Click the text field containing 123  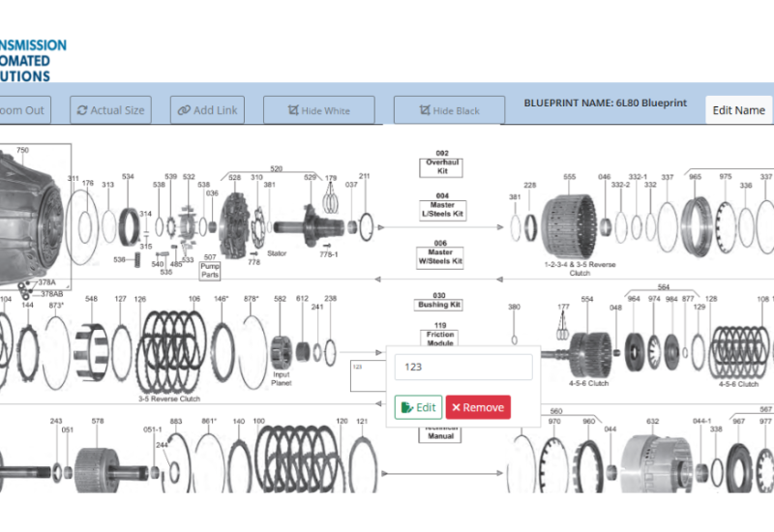tap(462, 368)
